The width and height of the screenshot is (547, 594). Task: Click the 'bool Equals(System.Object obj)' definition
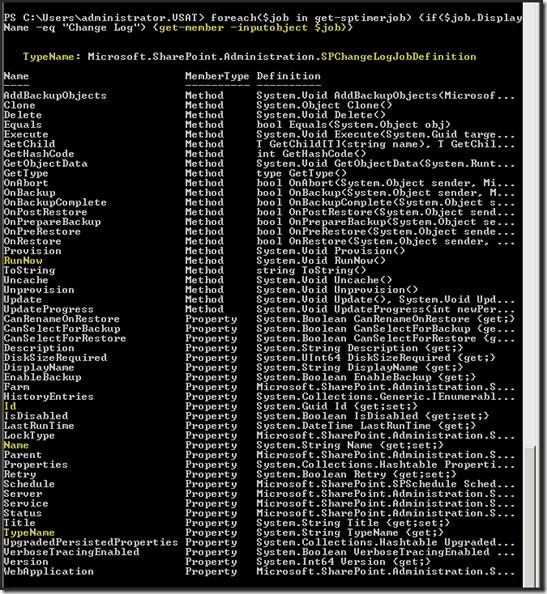(x=353, y=125)
